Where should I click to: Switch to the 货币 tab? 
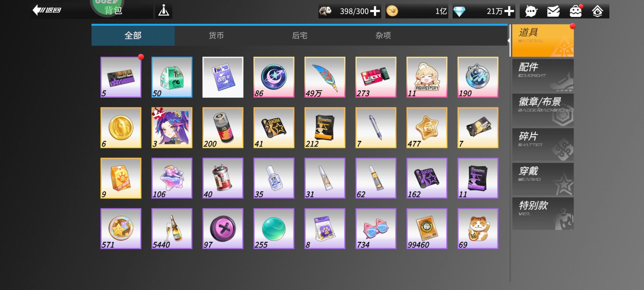point(216,35)
